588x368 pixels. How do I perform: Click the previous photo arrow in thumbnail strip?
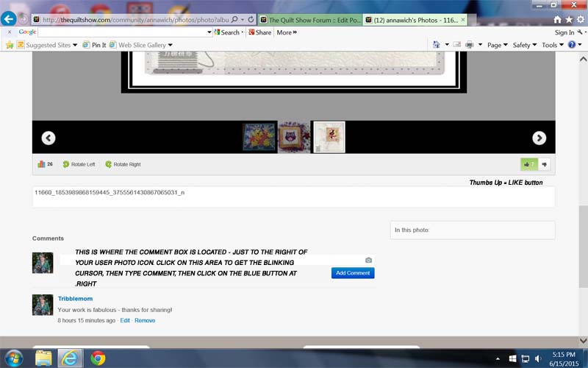pos(49,138)
